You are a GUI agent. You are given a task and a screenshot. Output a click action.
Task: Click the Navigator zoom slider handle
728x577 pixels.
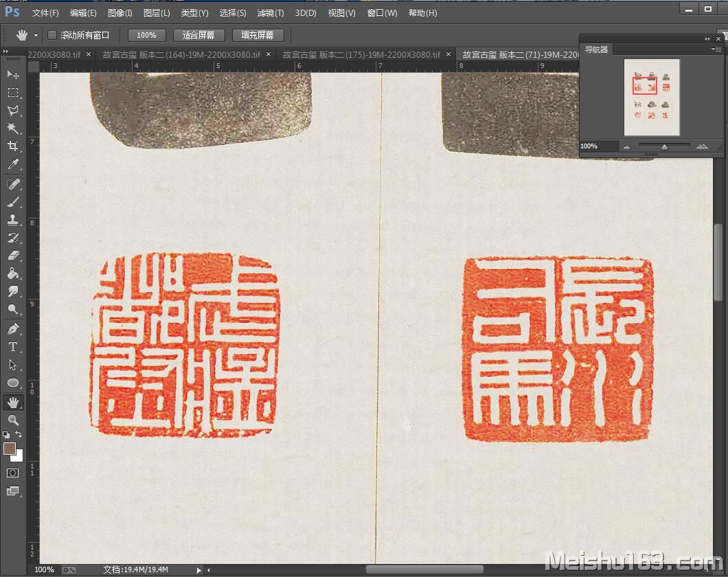[x=664, y=147]
